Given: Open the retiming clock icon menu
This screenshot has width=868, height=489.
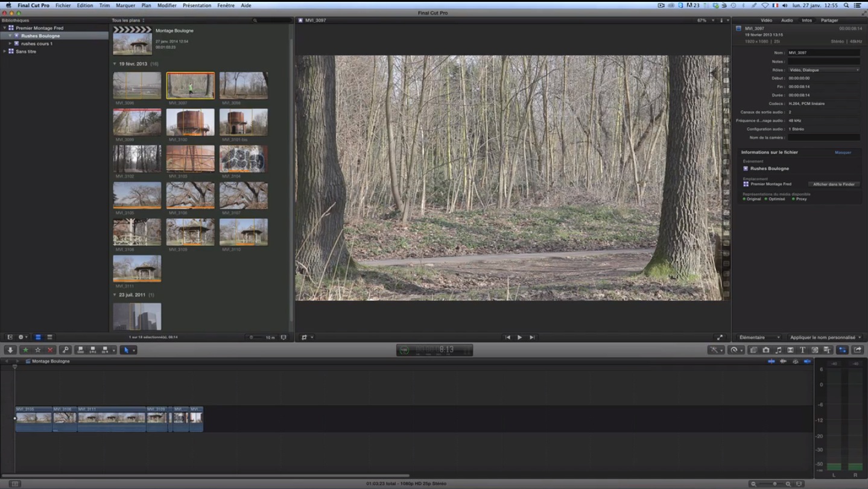Looking at the screenshot, I should pos(735,350).
